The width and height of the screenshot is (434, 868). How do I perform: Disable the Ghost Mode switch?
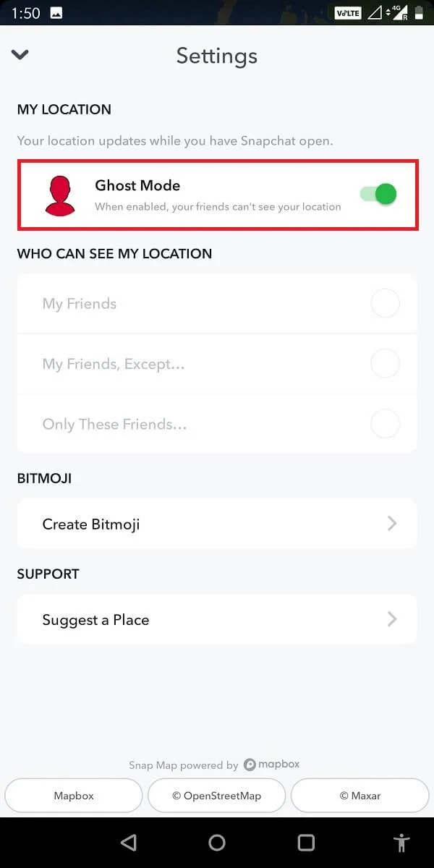pyautogui.click(x=377, y=195)
